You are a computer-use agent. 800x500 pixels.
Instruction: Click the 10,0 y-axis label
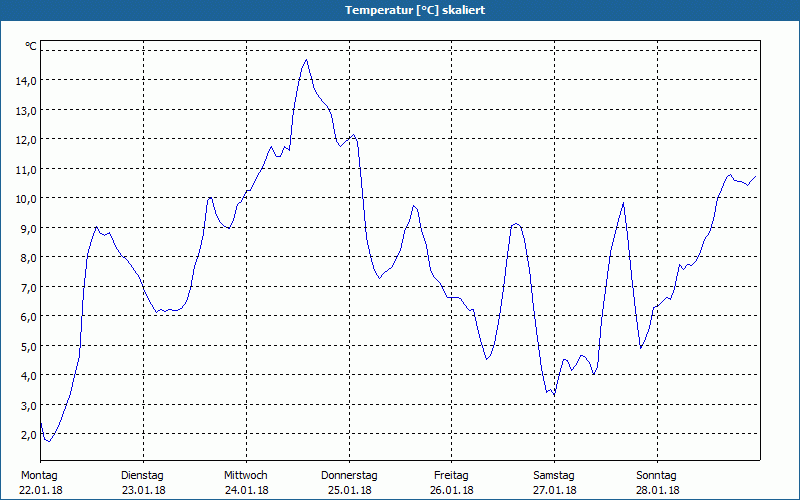[27, 198]
